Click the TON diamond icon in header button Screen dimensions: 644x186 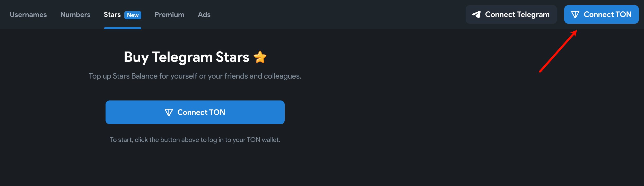pyautogui.click(x=575, y=14)
